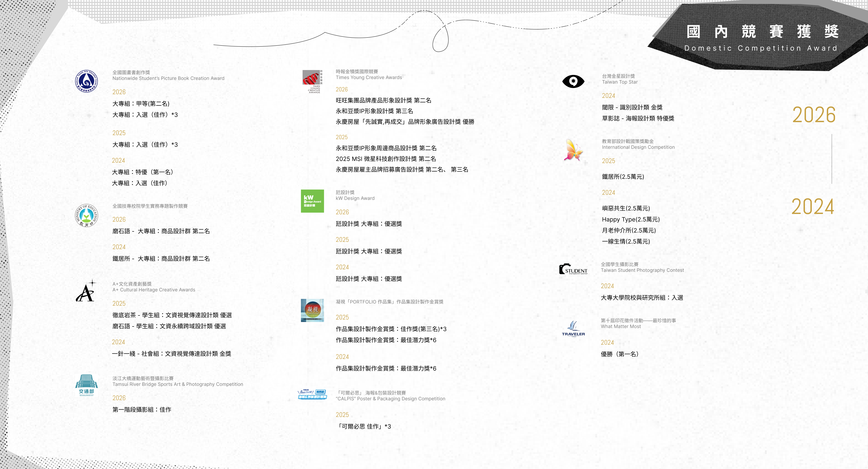Click '大專大學院校與研究所組：入選' entry

[642, 298]
